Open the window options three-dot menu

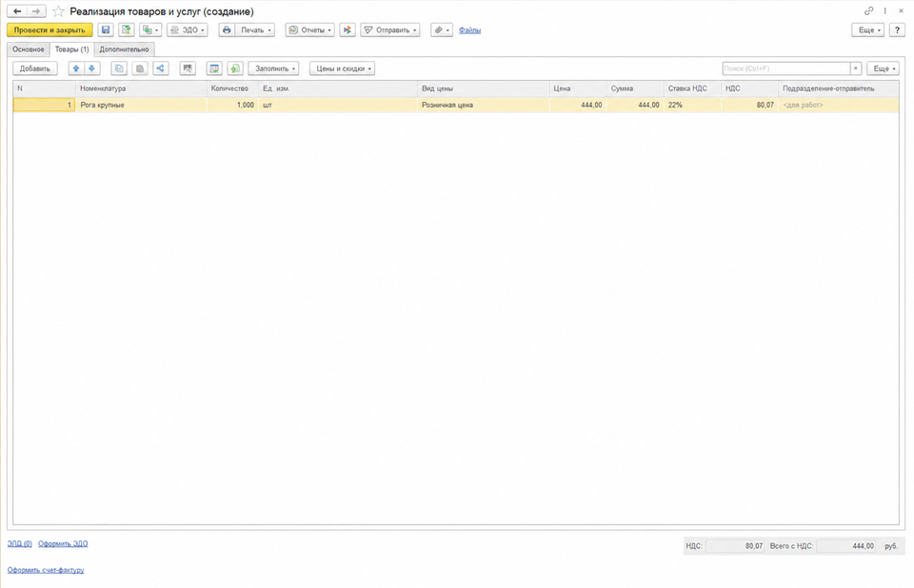(x=884, y=11)
